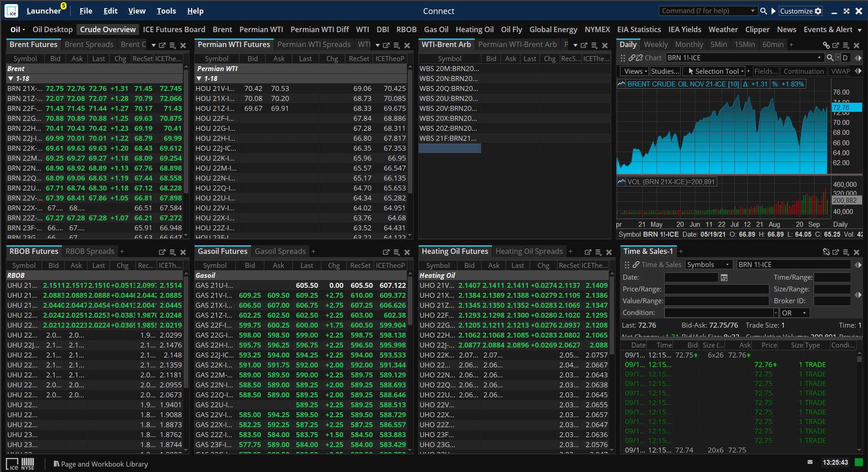Open the OR condition operator dropdown
This screenshot has width=868, height=472.
[x=795, y=313]
